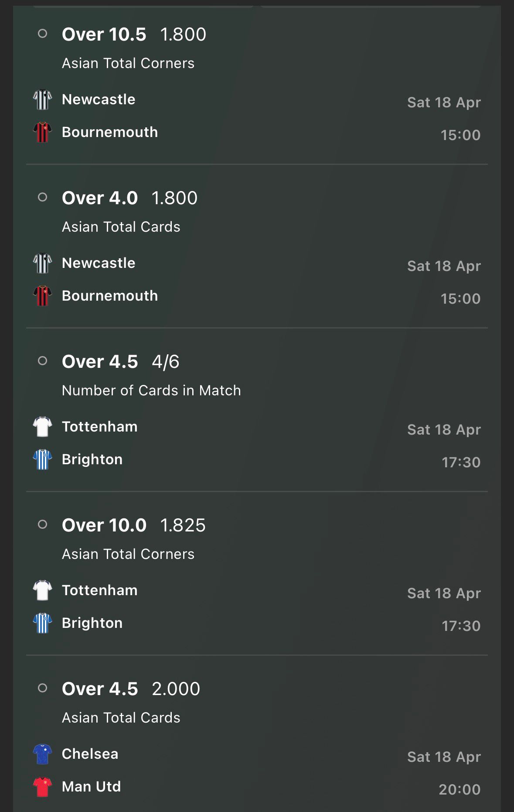Select the circle beside Over 4.0
This screenshot has height=812, width=514.
[x=42, y=197]
